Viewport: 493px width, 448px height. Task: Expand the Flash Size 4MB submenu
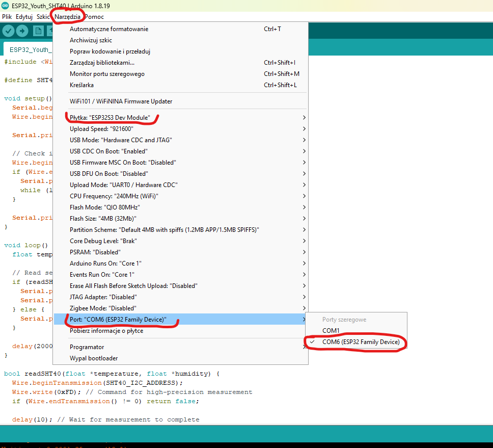tap(180, 219)
